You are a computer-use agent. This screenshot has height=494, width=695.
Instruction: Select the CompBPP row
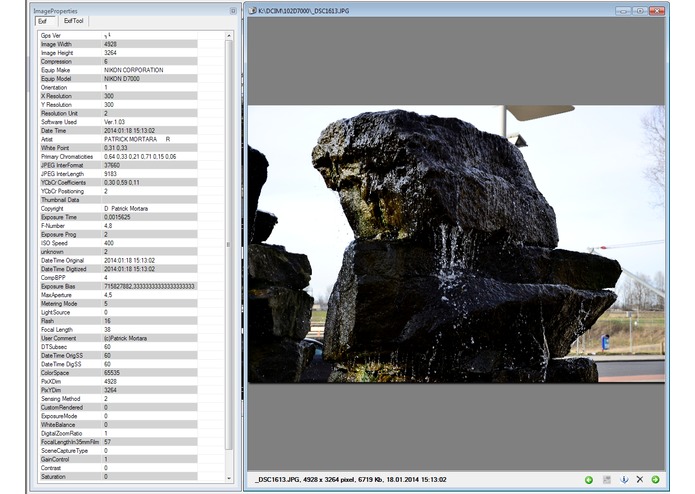pos(118,277)
